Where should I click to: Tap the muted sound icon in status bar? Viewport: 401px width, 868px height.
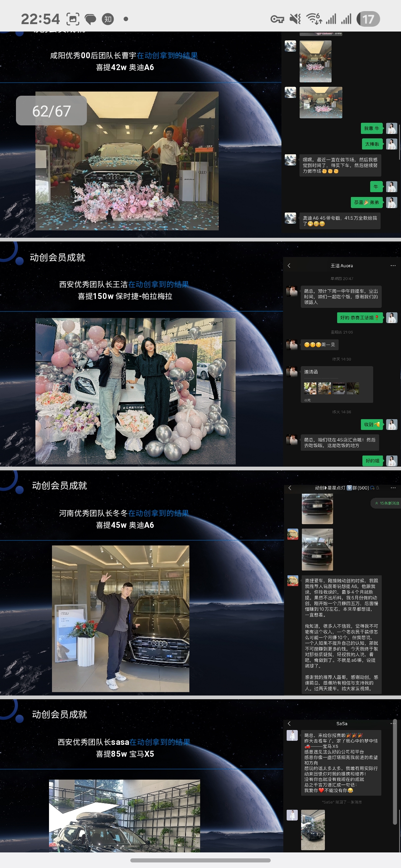296,19
